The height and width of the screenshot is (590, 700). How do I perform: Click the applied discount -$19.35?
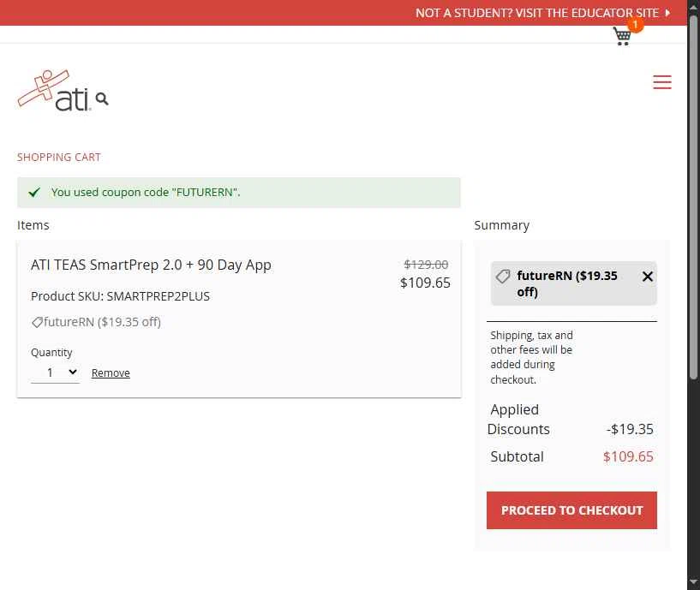[630, 429]
